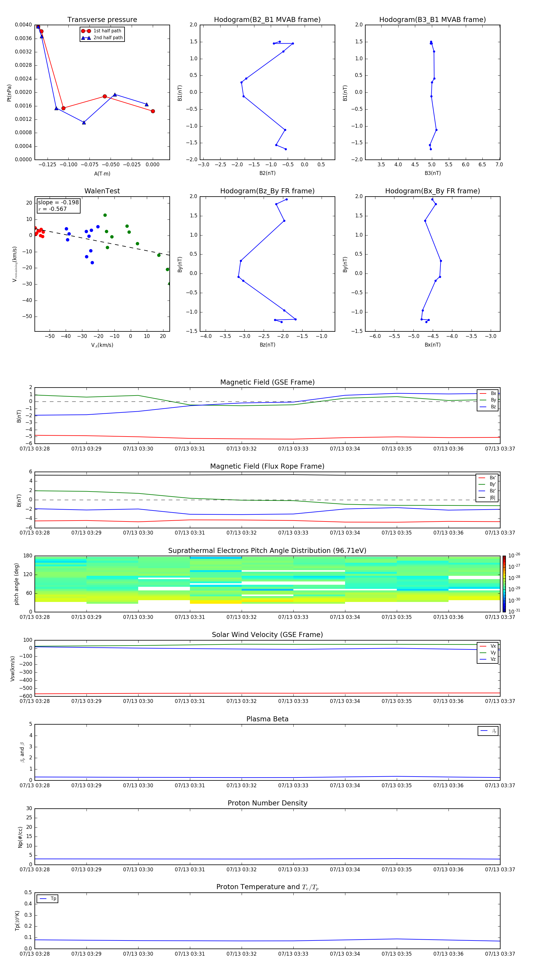The width and height of the screenshot is (535, 980).
Task: Select "Bz'" in the Flux Rope legend
Action: click(x=487, y=491)
